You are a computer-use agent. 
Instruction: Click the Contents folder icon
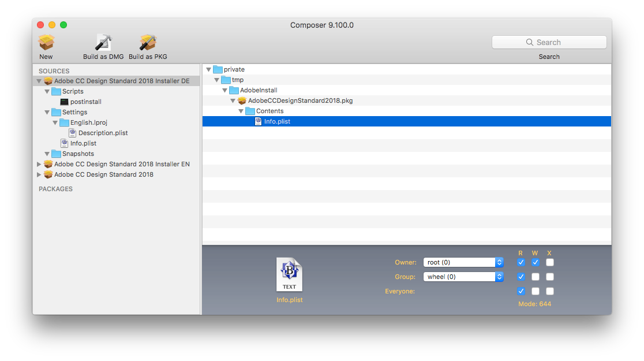click(x=250, y=111)
